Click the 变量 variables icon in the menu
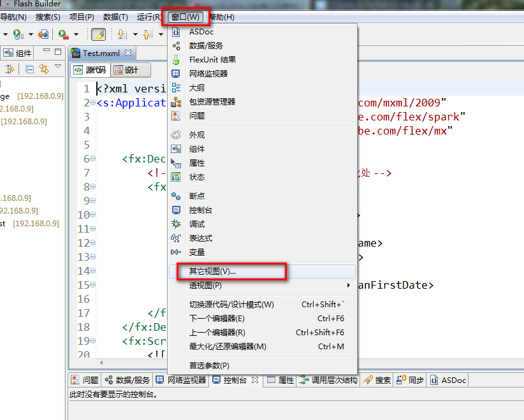524x420 pixels. coord(176,252)
